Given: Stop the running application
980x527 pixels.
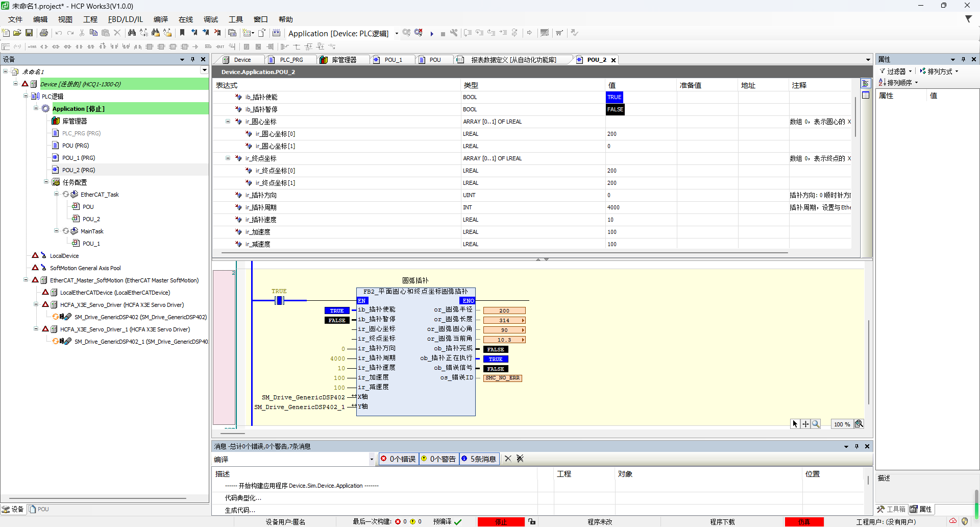Looking at the screenshot, I should (443, 34).
